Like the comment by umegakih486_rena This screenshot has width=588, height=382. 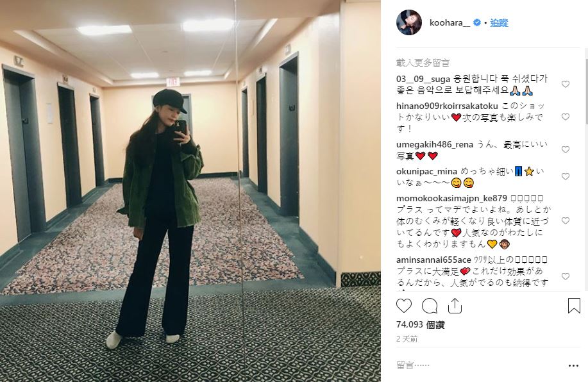click(x=565, y=149)
